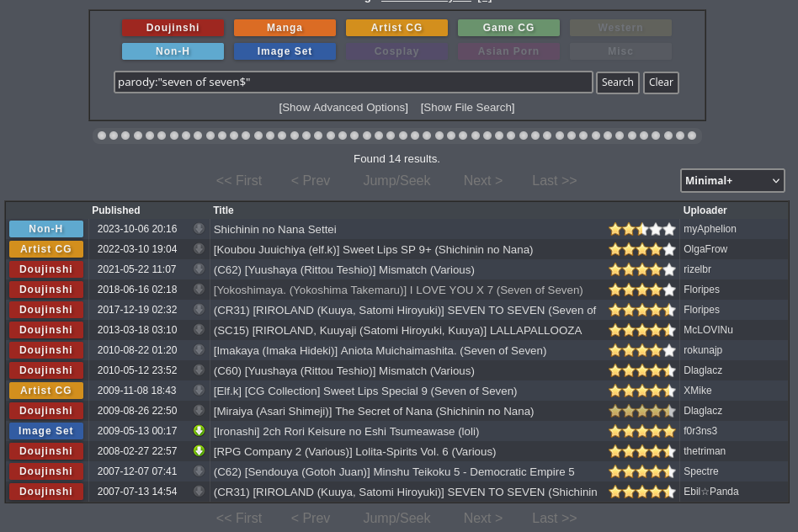Open uploader McLOVINu
Viewport: 798px width, 532px height.
tap(708, 329)
